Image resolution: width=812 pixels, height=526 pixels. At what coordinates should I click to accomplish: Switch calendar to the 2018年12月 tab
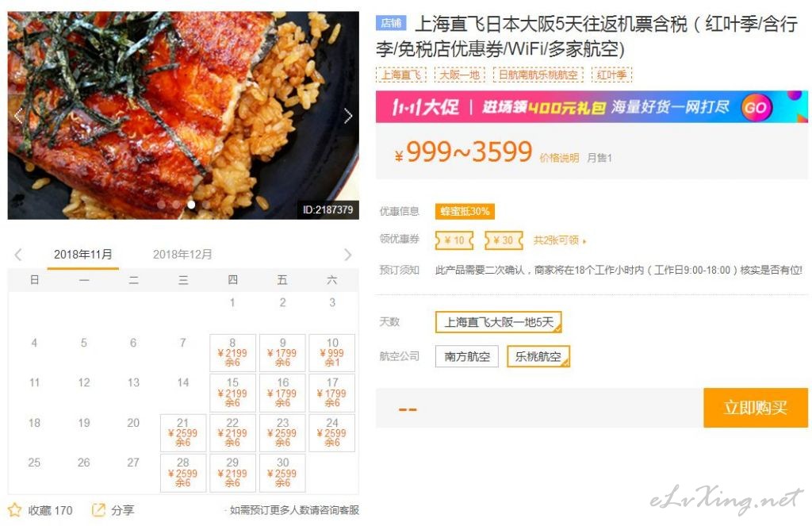[x=182, y=255]
